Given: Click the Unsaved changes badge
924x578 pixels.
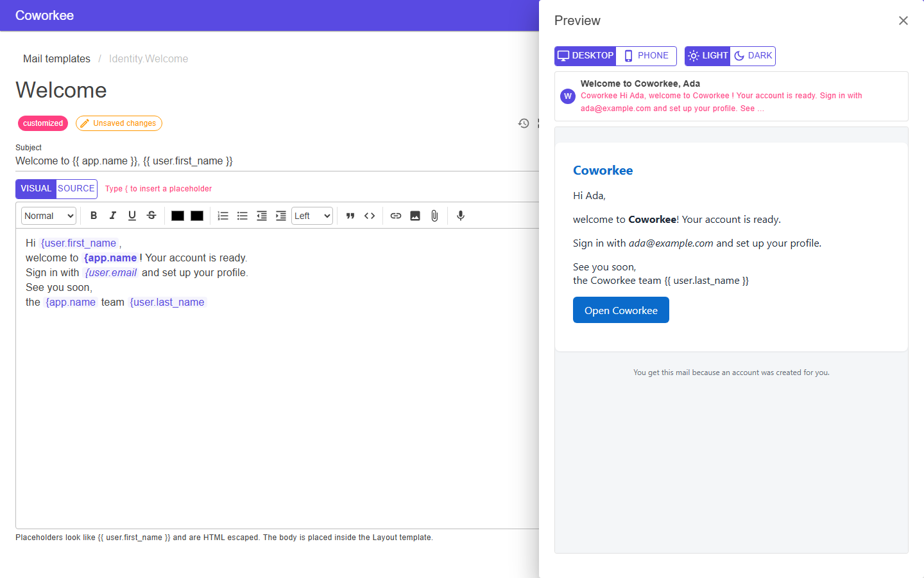Looking at the screenshot, I should click(x=119, y=123).
